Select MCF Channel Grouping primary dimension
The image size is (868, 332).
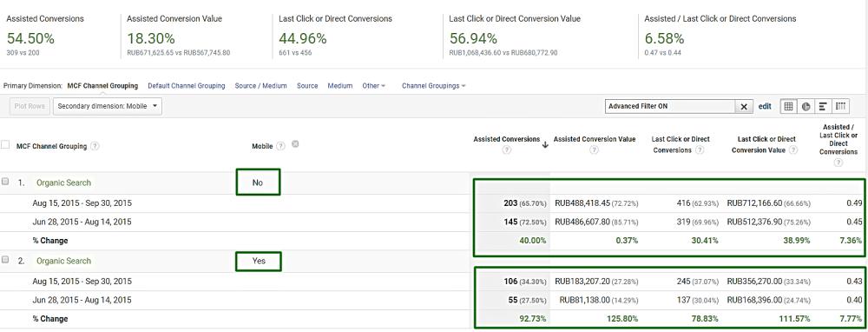point(102,86)
